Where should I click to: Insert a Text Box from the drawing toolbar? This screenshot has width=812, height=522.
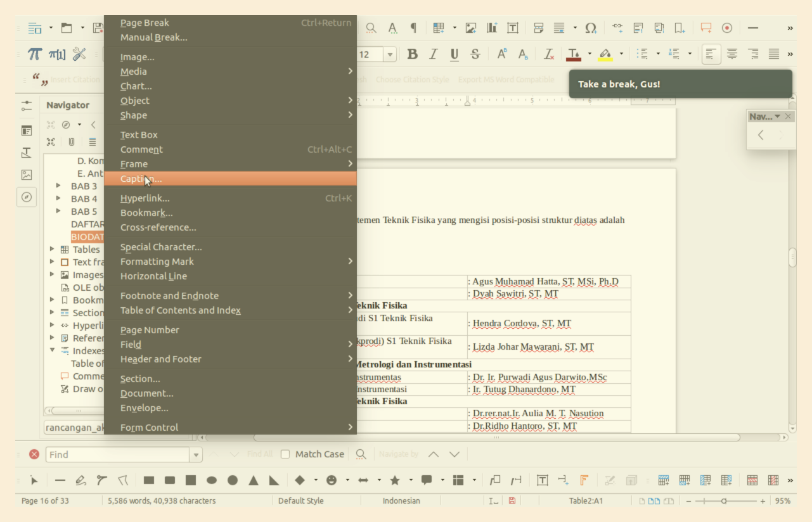pyautogui.click(x=543, y=480)
